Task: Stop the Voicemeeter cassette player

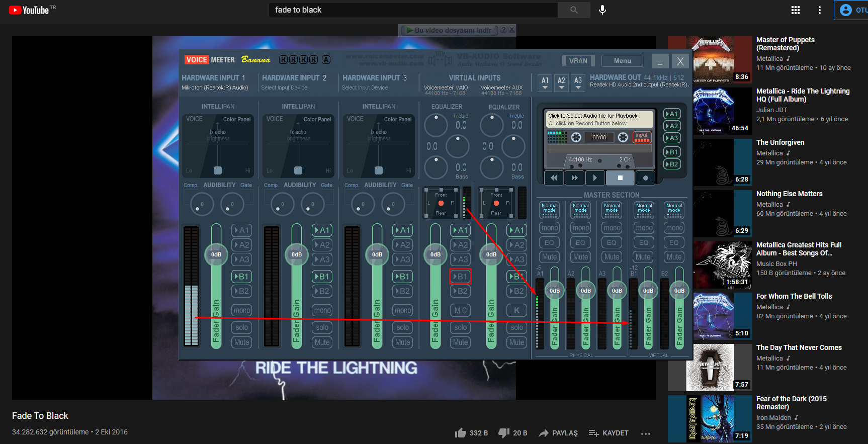Action: [x=620, y=177]
